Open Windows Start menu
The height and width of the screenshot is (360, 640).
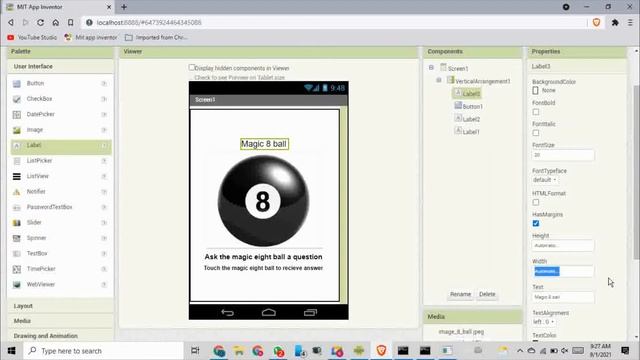[x=11, y=351]
